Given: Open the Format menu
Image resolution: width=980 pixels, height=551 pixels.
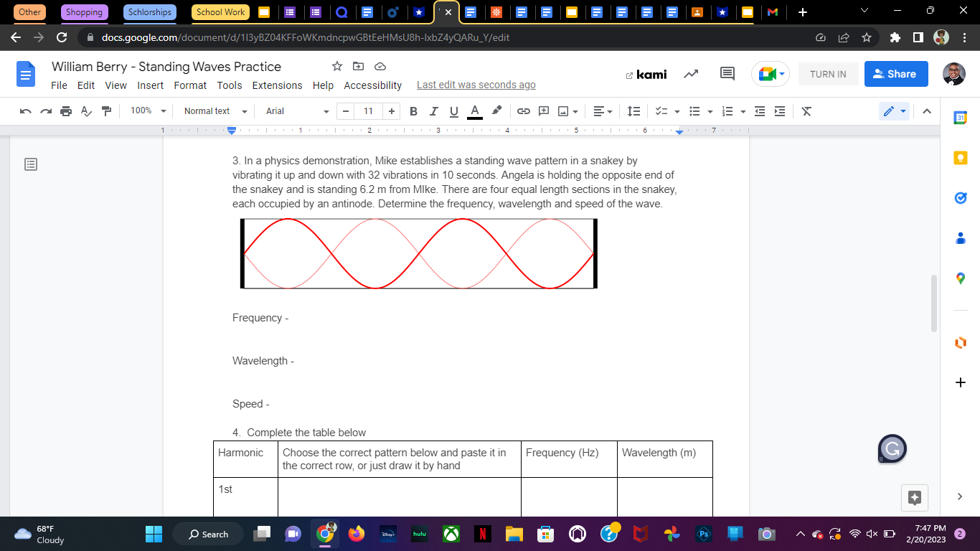Looking at the screenshot, I should point(190,85).
